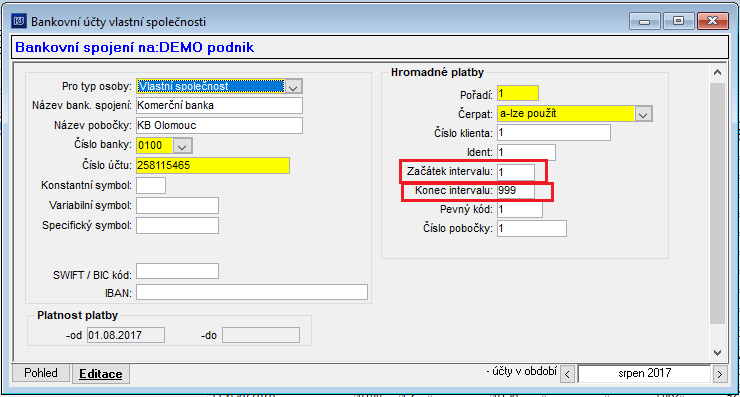This screenshot has height=397, width=740.
Task: Advance to next period with right arrow
Action: point(720,374)
